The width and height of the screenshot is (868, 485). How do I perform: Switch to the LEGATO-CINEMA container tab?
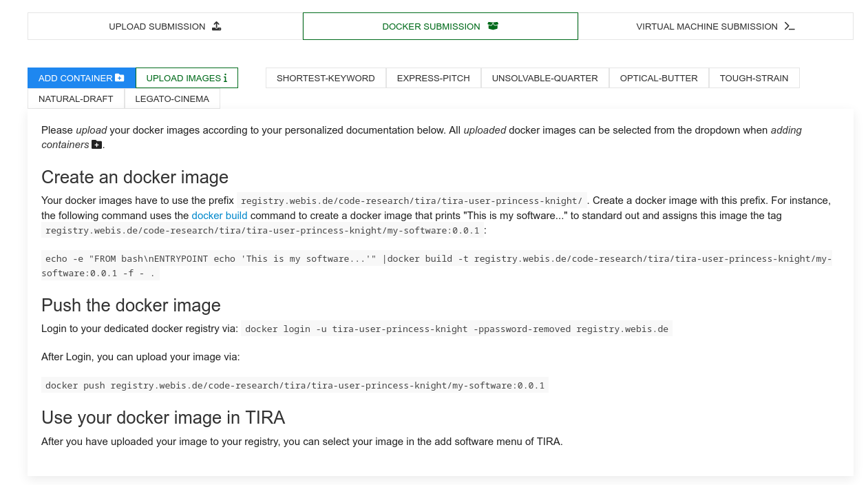[x=172, y=99]
